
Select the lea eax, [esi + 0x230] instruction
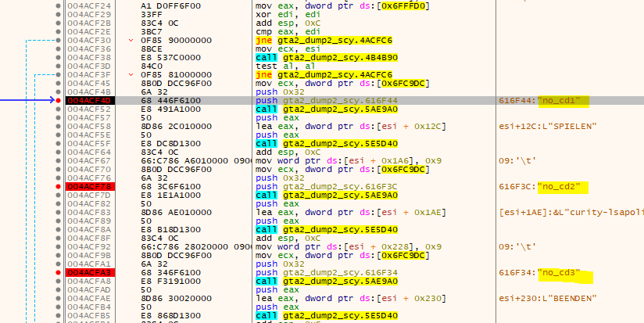[x=350, y=298]
